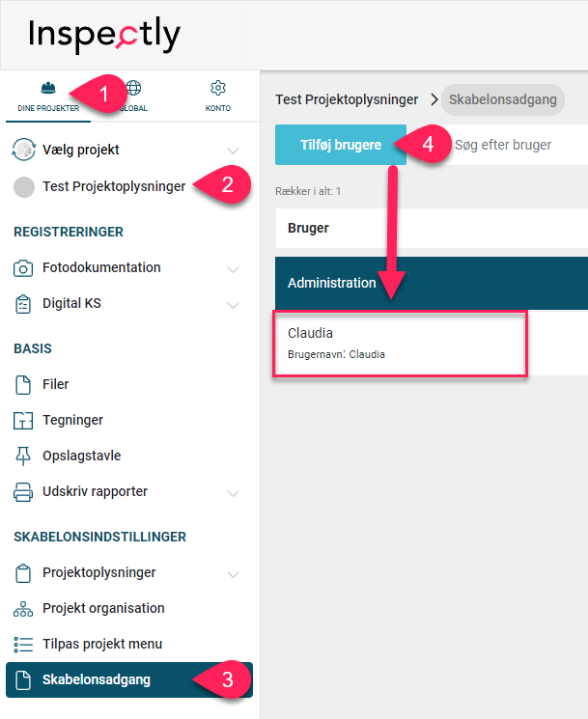Select the Global globe icon

pos(133,88)
